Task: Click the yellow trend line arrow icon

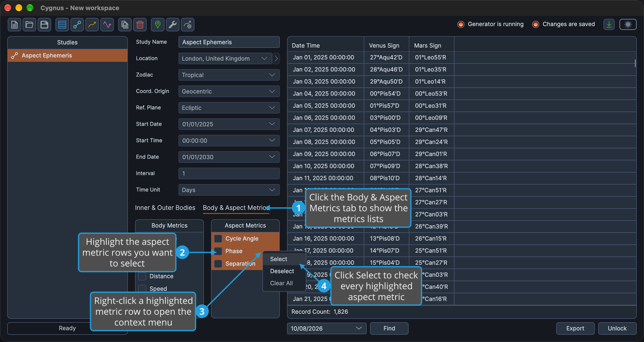Action: click(92, 25)
